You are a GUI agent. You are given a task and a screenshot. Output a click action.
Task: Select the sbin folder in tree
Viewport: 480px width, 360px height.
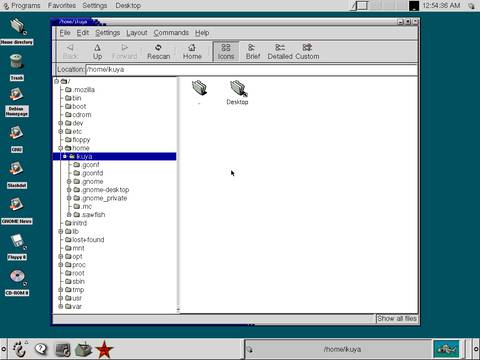tap(75, 281)
